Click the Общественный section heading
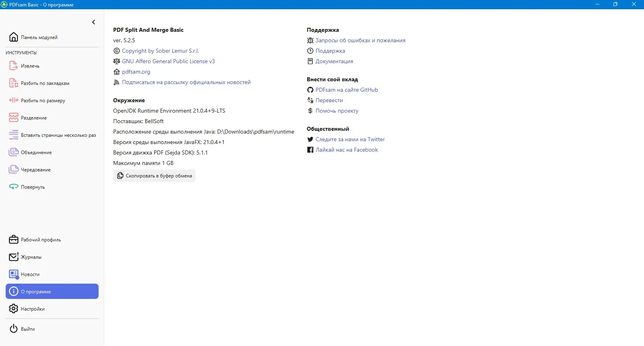The width and height of the screenshot is (644, 346). [328, 129]
